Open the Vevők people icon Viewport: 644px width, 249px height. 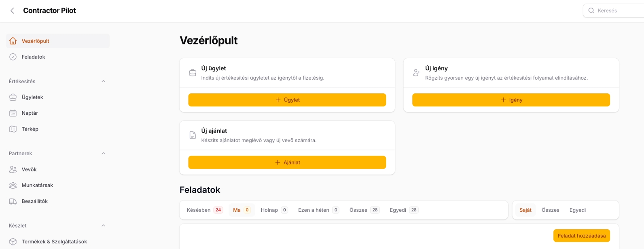[13, 169]
